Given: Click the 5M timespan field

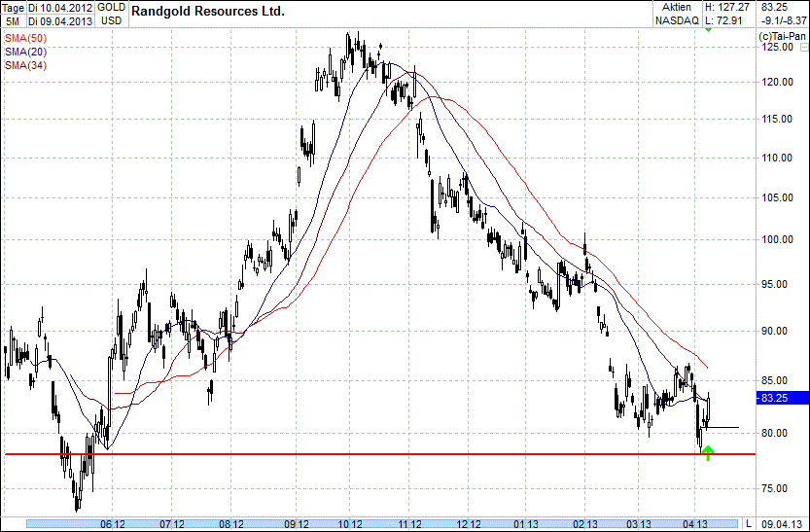Looking at the screenshot, I should (13, 20).
